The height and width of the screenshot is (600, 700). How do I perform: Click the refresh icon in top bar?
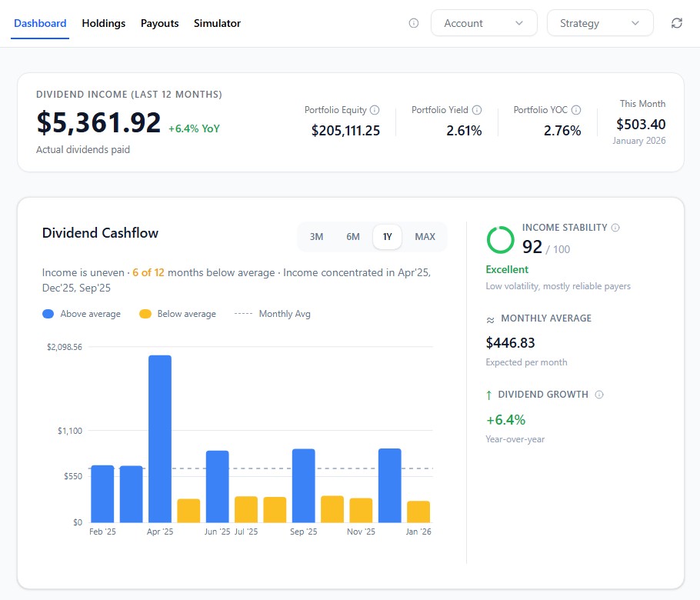coord(677,23)
